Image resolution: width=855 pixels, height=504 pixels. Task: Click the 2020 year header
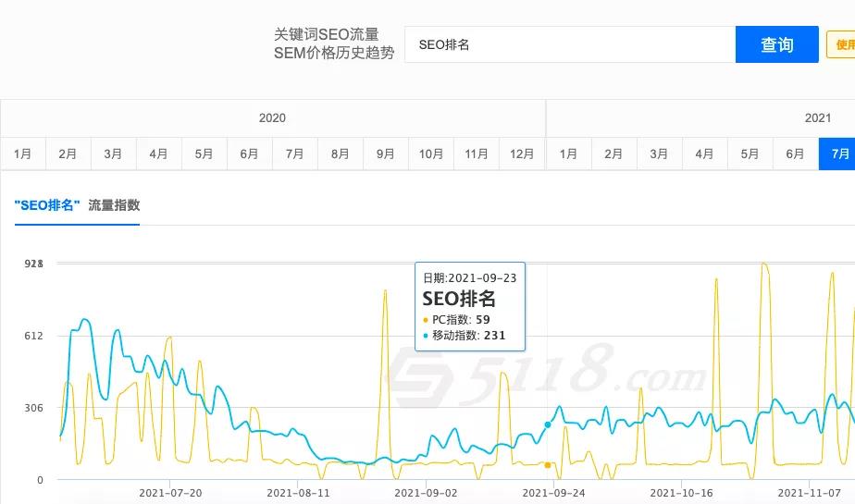click(x=272, y=117)
